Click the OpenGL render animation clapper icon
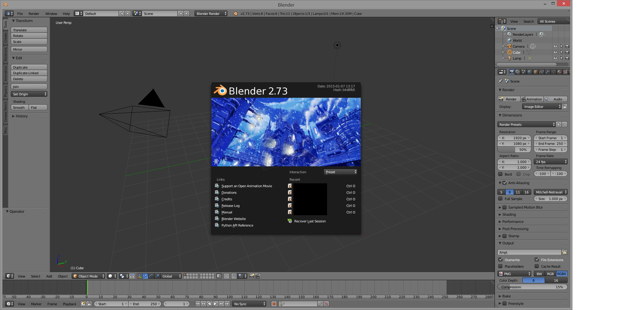The height and width of the screenshot is (310, 644). [258, 276]
